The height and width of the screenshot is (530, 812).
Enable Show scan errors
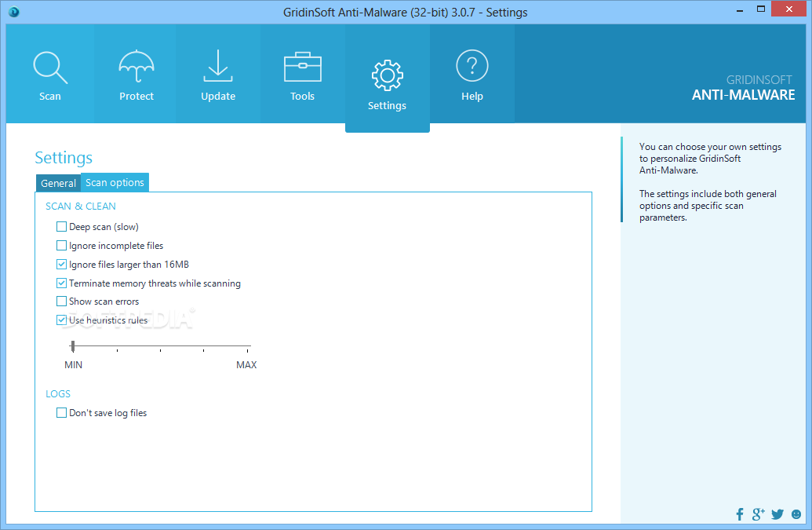click(62, 301)
